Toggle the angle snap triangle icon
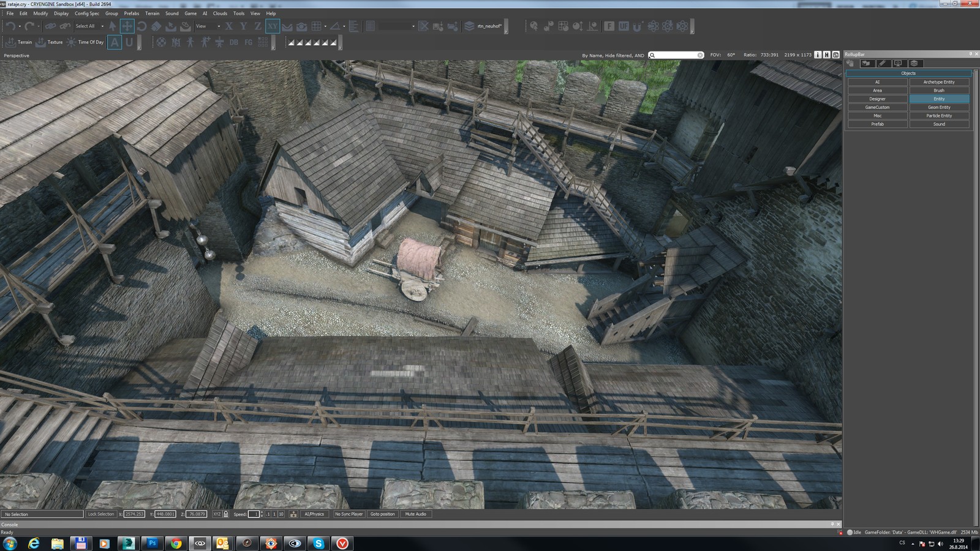 point(335,26)
